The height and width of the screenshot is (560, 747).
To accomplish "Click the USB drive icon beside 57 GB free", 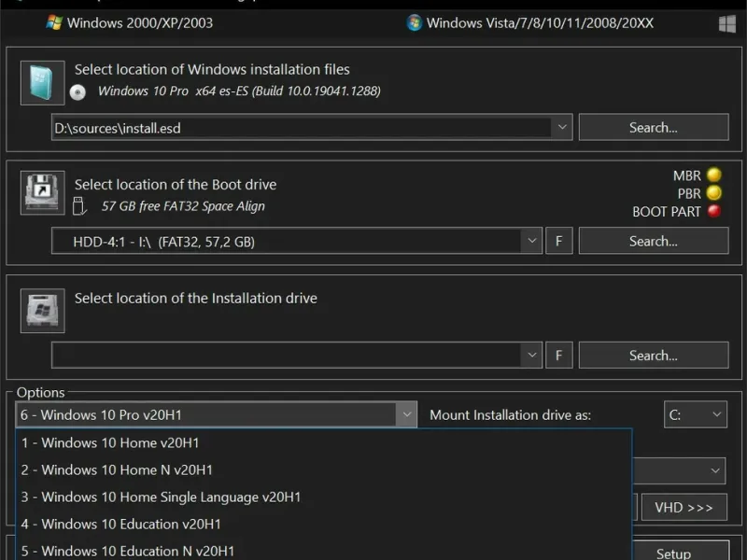I will pos(79,206).
